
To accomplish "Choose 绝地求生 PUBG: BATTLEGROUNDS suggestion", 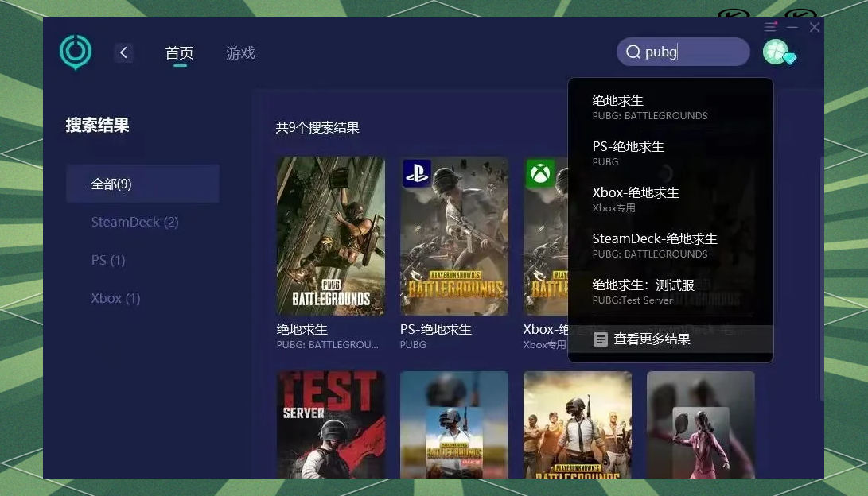I will pyautogui.click(x=671, y=107).
